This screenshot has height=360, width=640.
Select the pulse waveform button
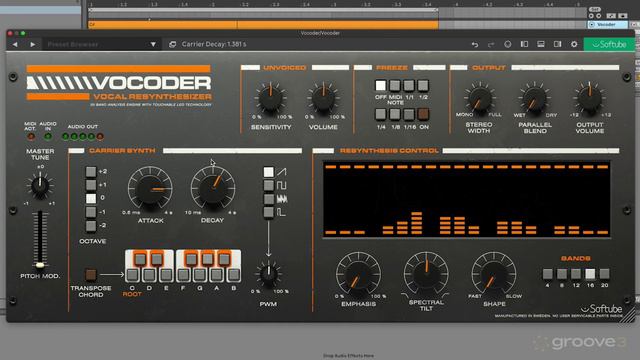click(x=268, y=212)
